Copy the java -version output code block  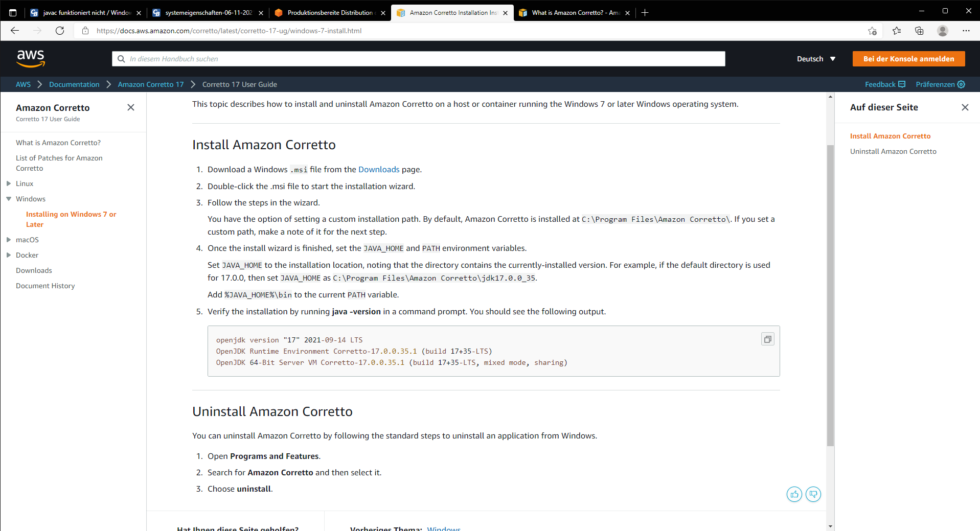[x=767, y=339]
